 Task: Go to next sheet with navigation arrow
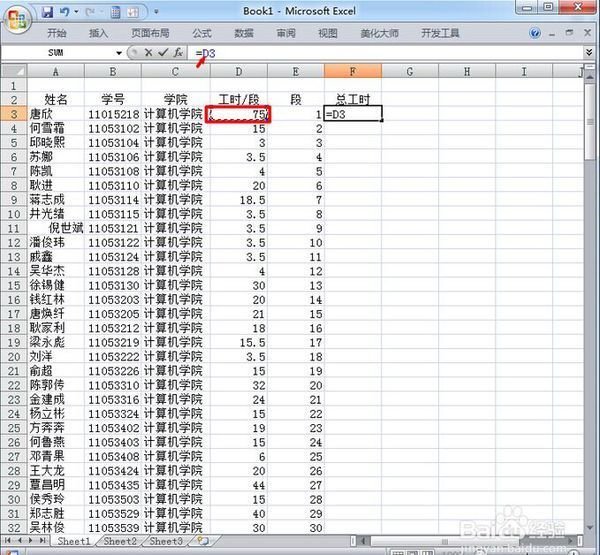(x=30, y=540)
